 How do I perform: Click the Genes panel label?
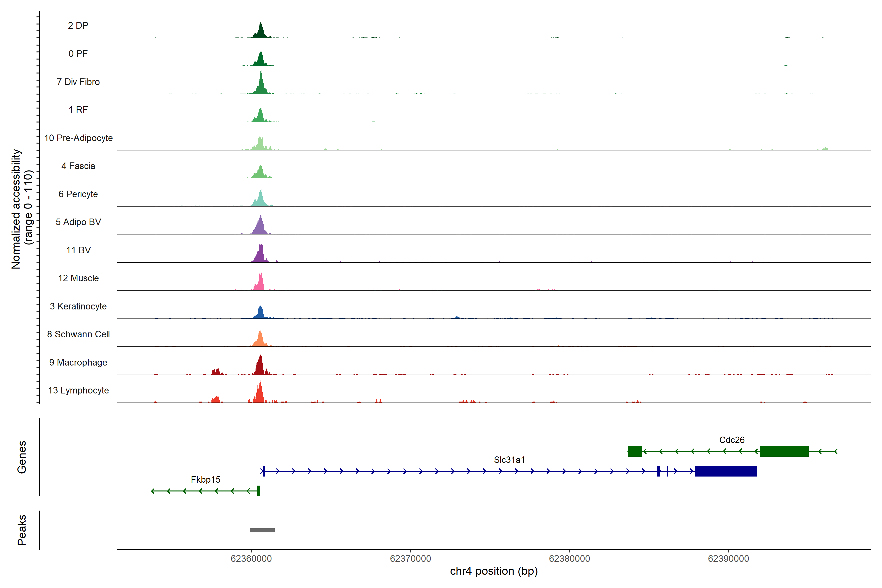[x=22, y=457]
